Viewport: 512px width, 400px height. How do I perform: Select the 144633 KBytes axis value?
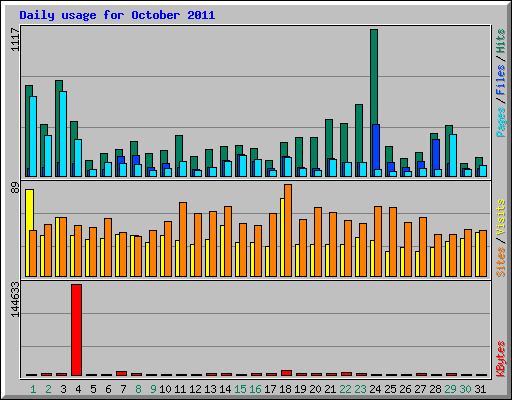coord(16,299)
